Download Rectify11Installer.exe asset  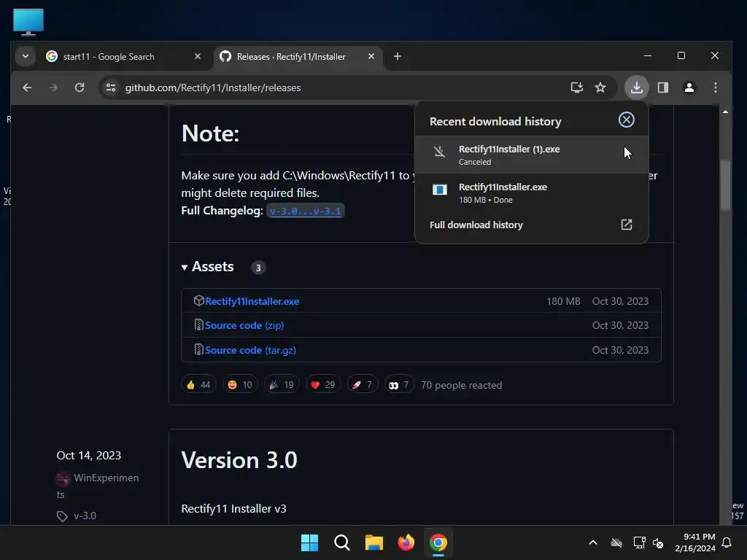pos(252,301)
